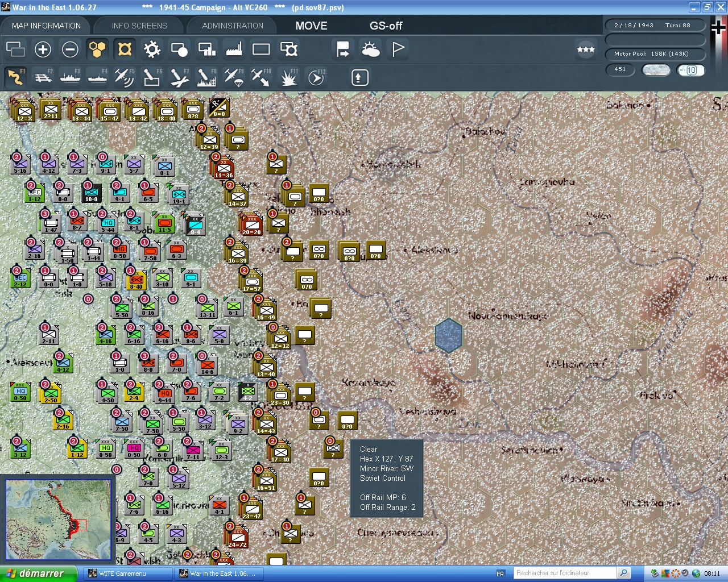Click the German cross flag emblem
This screenshot has height=582, width=728.
(x=718, y=27)
